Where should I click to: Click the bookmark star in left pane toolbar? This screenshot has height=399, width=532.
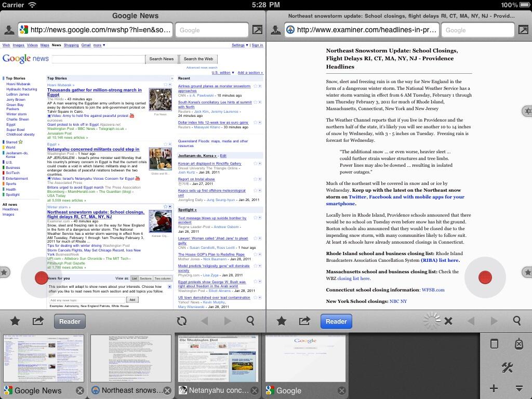click(x=15, y=321)
